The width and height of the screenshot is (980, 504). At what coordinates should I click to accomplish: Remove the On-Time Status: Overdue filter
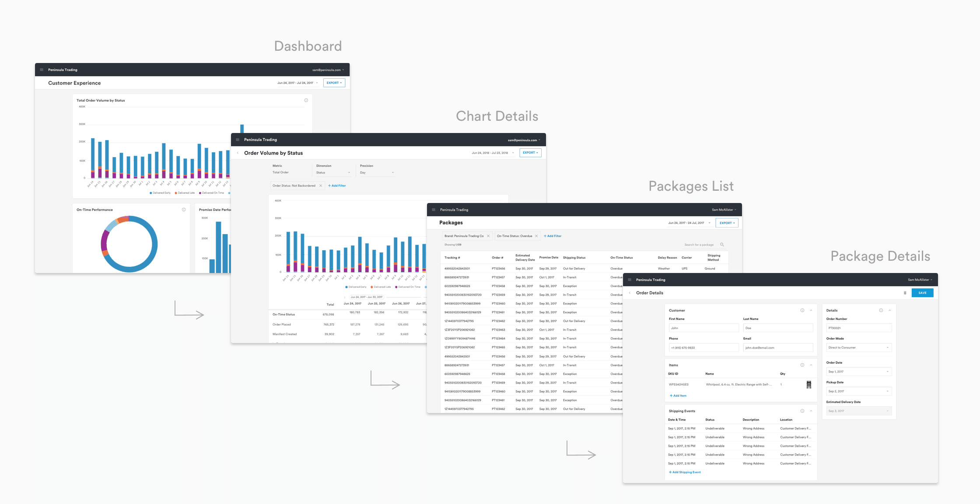(536, 236)
